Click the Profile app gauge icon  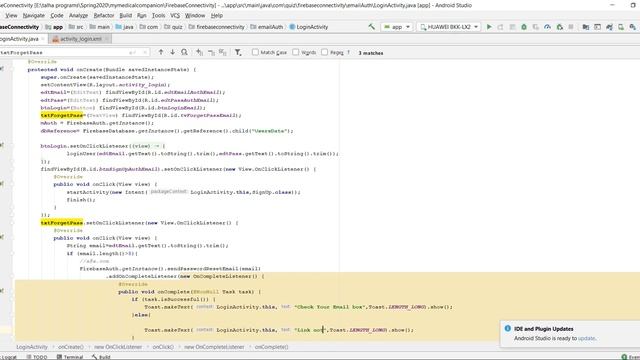pos(547,27)
